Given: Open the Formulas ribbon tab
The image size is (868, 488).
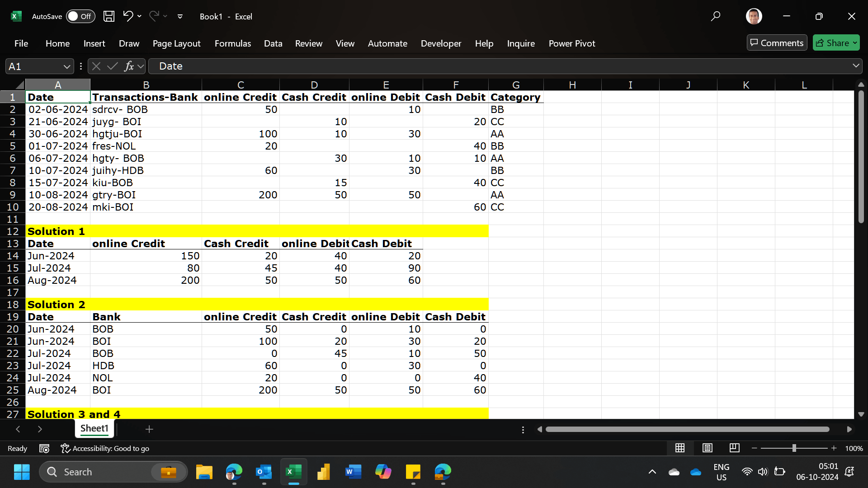Looking at the screenshot, I should (x=232, y=43).
